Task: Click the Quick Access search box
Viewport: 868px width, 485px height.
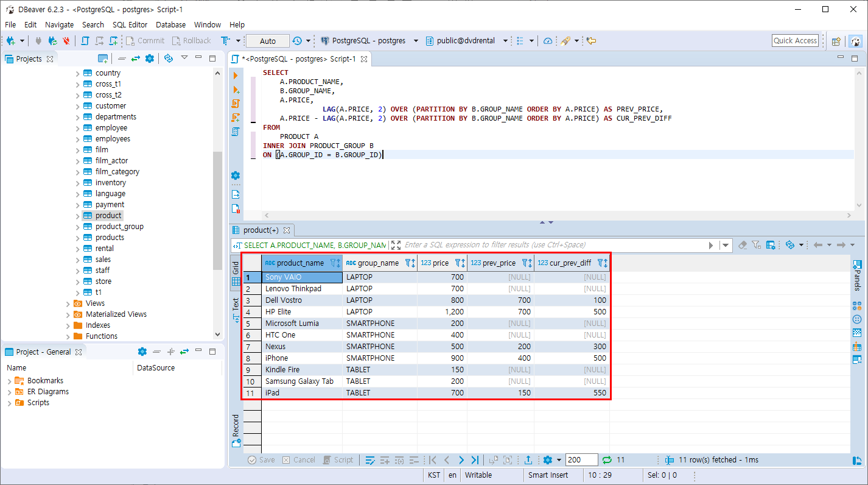Action: 795,41
